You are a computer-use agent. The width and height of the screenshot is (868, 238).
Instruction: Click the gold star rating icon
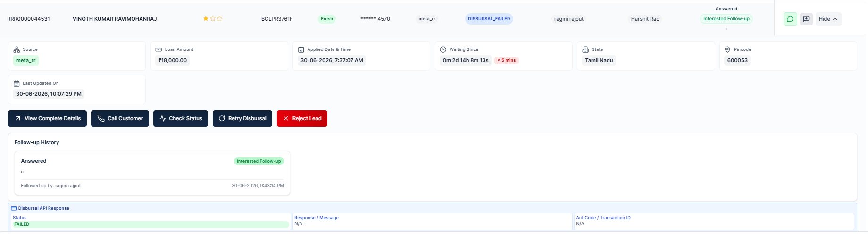pyautogui.click(x=206, y=19)
